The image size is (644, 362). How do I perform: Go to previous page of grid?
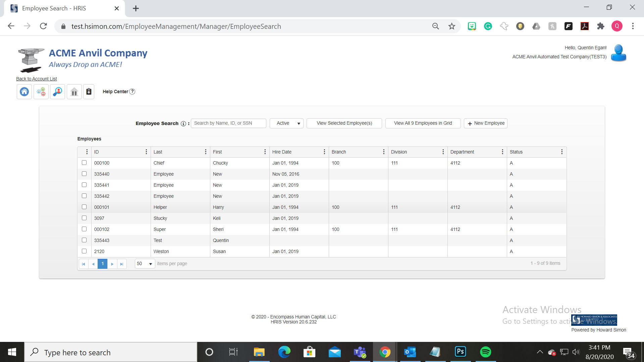(x=93, y=264)
